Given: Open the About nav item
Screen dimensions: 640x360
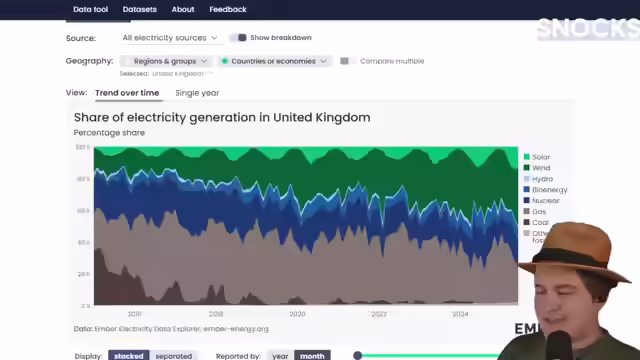Looking at the screenshot, I should [x=183, y=9].
